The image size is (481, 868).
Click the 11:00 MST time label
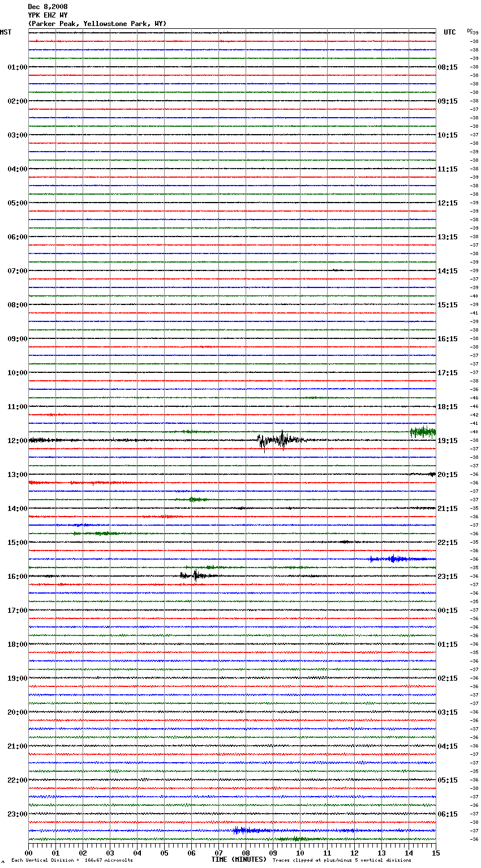coord(17,407)
